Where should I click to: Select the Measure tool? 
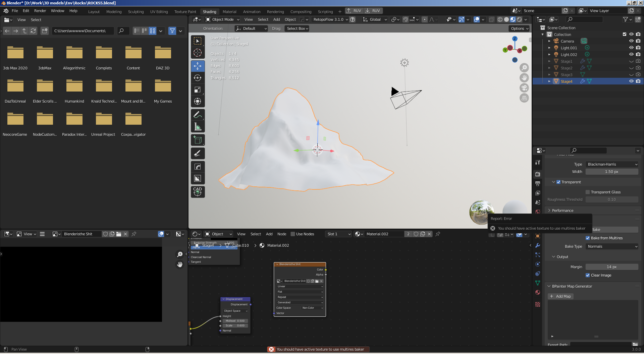tap(198, 127)
